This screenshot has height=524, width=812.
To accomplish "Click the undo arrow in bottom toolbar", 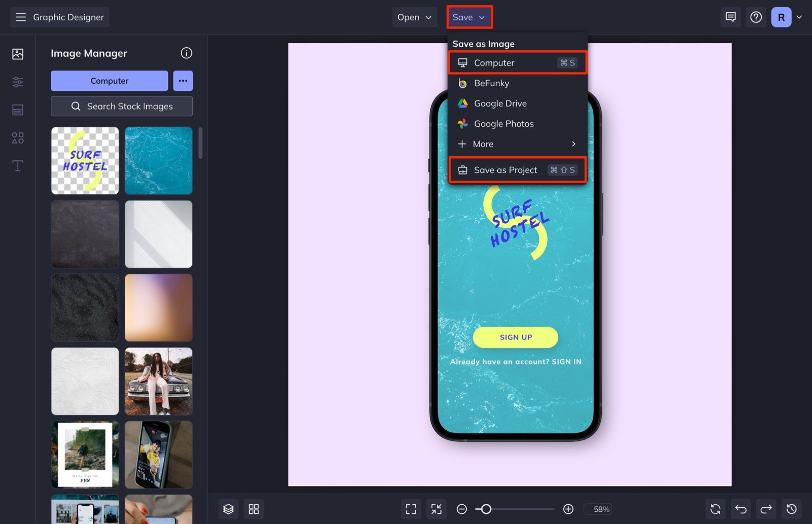I will point(740,509).
